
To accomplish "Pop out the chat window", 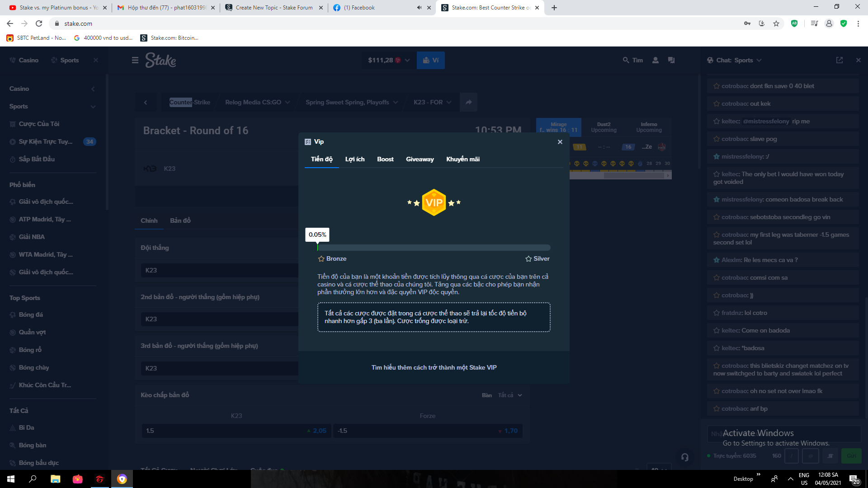I will (x=840, y=60).
